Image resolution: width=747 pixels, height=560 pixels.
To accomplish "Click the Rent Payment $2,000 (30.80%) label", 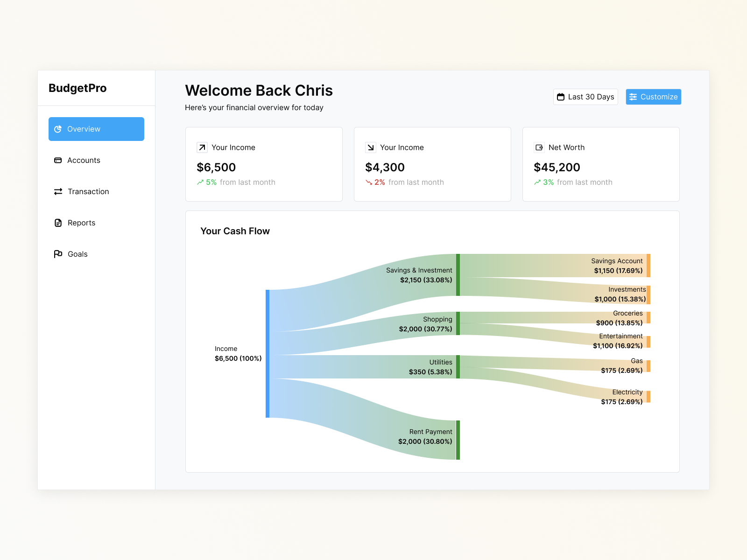I will (425, 437).
